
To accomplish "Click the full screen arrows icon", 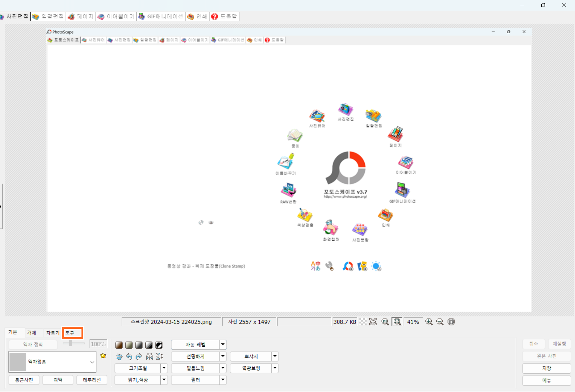I will (x=373, y=322).
